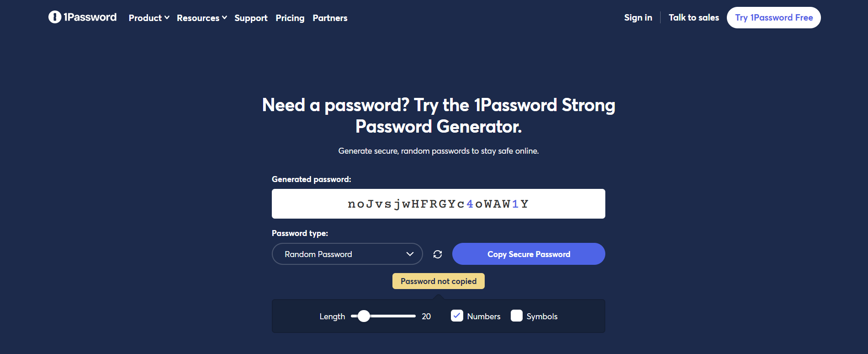
Task: Click the chevron arrow beside Product
Action: click(x=167, y=18)
